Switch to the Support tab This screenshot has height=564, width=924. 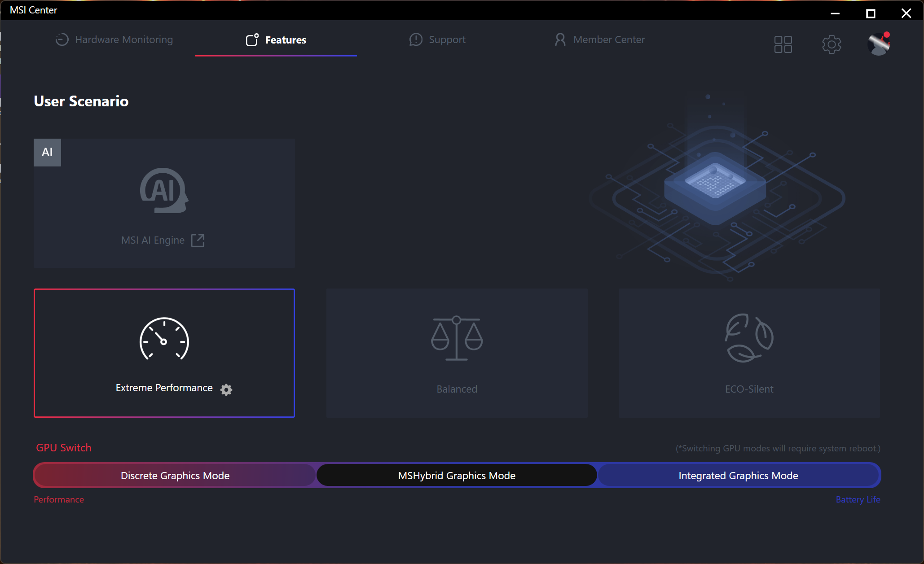437,39
